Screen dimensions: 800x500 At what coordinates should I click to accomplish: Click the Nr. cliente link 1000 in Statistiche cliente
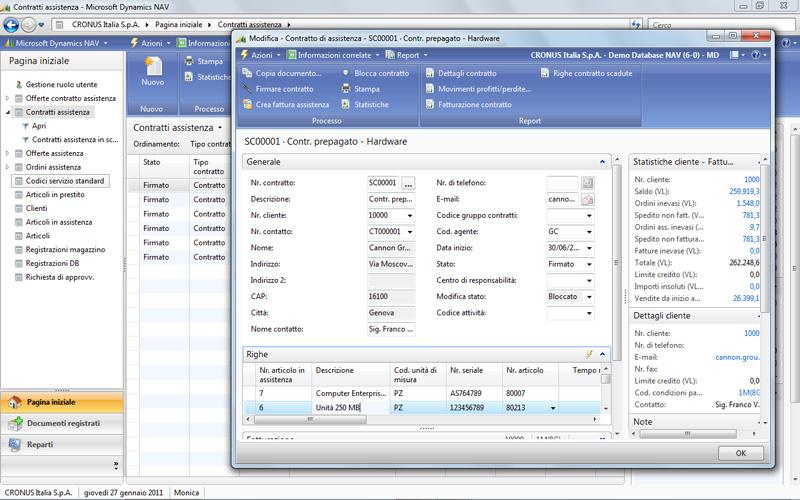click(x=751, y=180)
